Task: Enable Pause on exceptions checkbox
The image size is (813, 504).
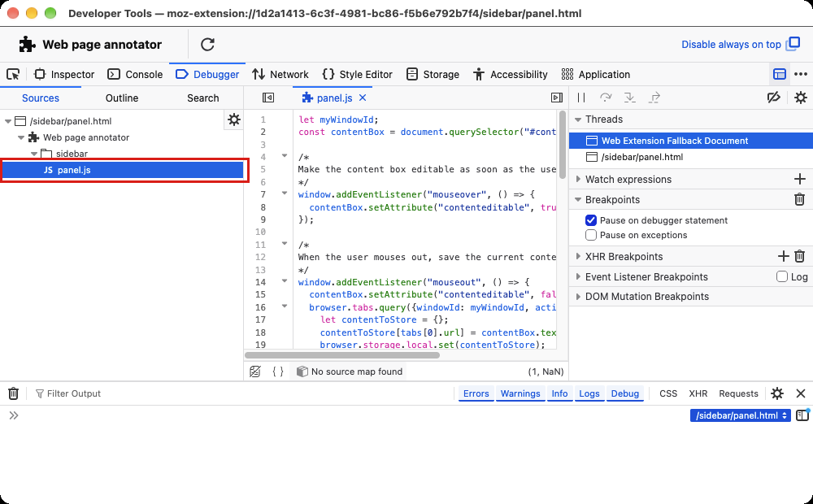Action: click(590, 235)
